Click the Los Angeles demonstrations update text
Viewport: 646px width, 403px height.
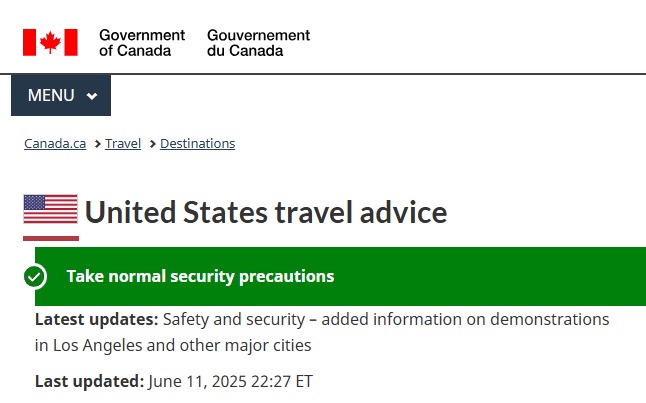(322, 332)
